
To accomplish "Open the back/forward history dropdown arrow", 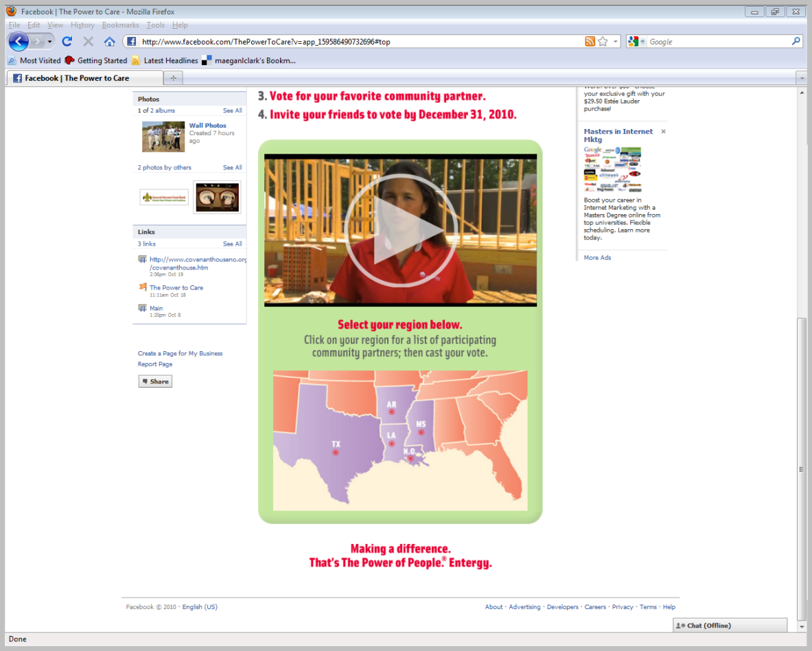I will pos(49,41).
